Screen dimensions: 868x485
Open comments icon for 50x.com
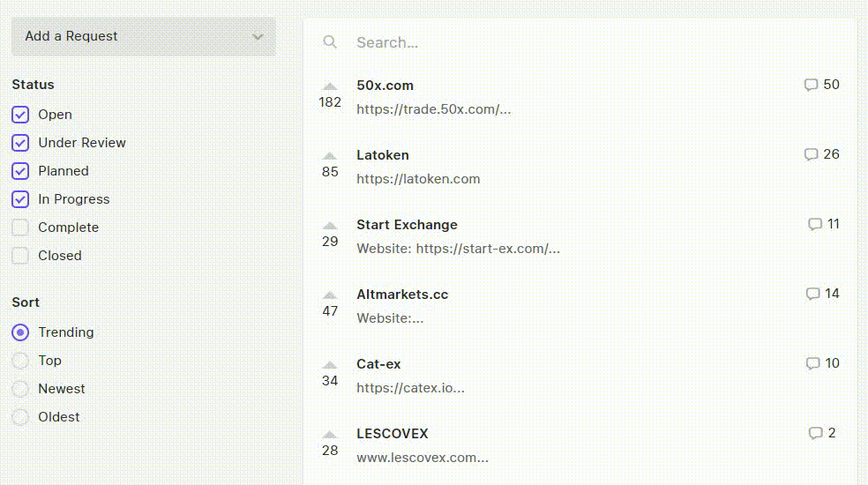(x=811, y=85)
